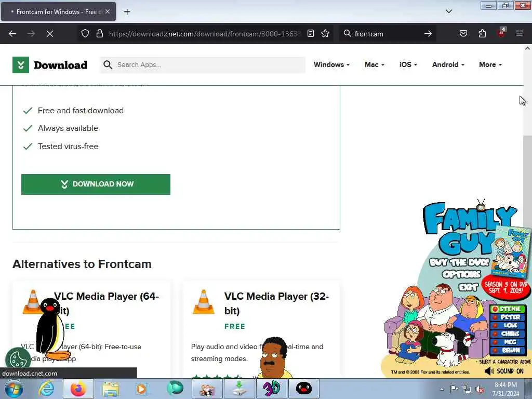The height and width of the screenshot is (399, 532).
Task: Open green download arrow taskbar icon
Action: 239,389
